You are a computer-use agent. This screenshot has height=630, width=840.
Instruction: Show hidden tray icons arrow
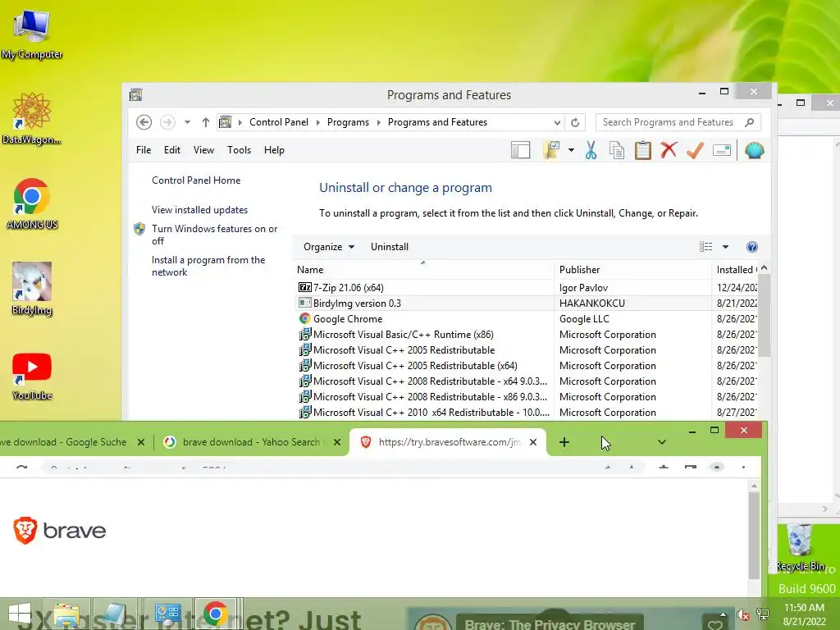[x=724, y=614]
